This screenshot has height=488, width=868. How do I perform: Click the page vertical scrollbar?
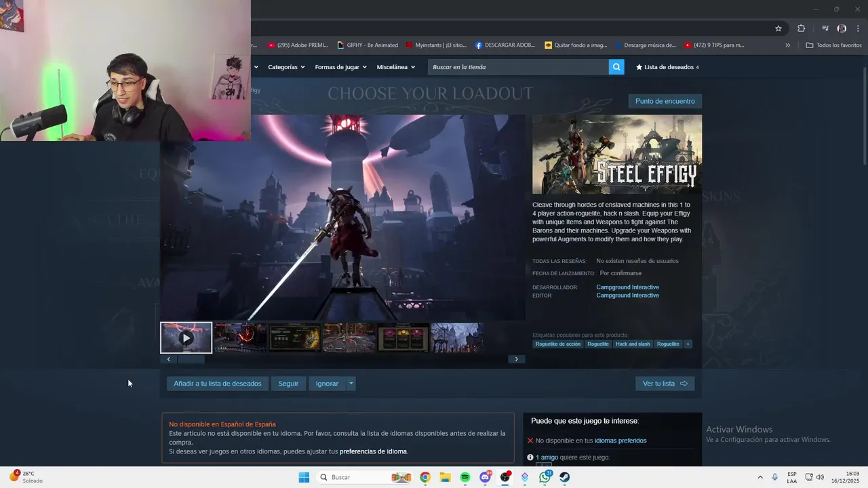[865, 115]
